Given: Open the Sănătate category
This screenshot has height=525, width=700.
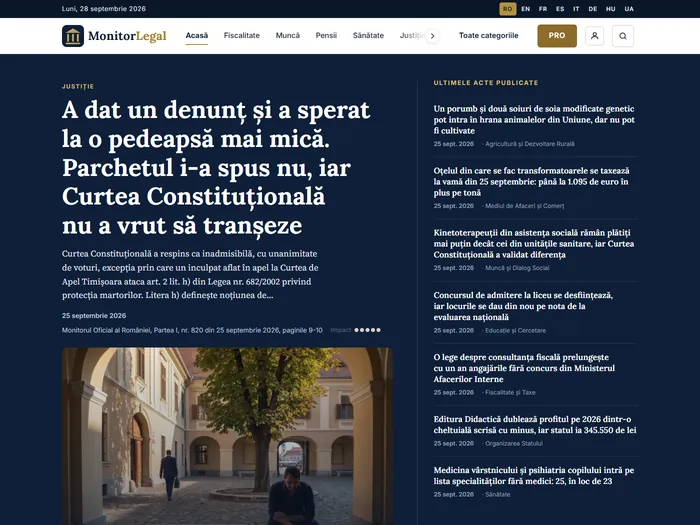Looking at the screenshot, I should pos(368,35).
